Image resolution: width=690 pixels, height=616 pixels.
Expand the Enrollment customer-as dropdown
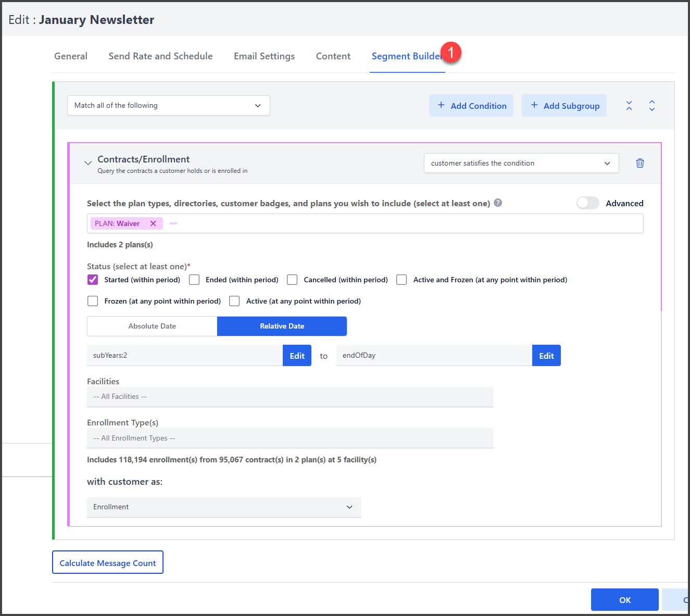pyautogui.click(x=223, y=507)
